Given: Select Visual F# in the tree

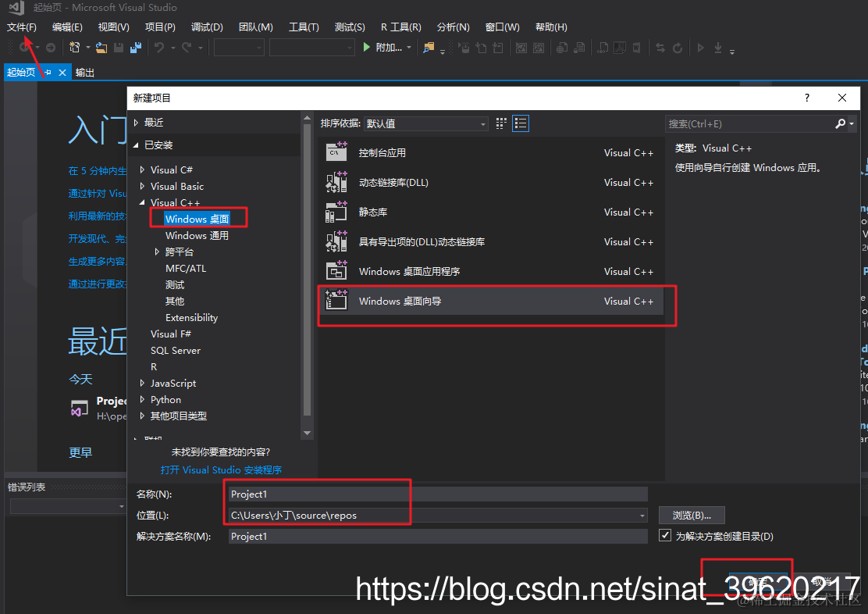Looking at the screenshot, I should 170,334.
